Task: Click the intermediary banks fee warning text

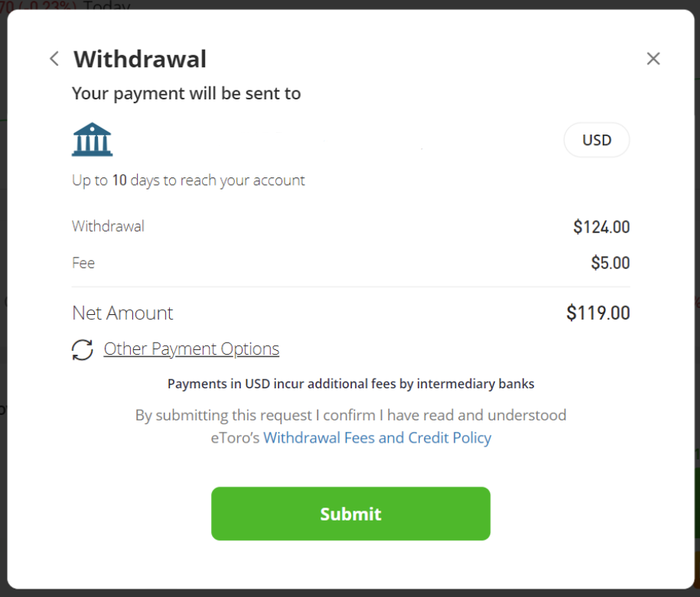Action: [350, 384]
